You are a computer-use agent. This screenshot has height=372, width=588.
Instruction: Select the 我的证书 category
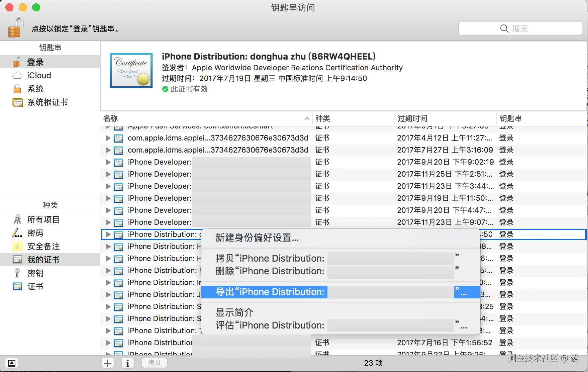[x=50, y=260]
